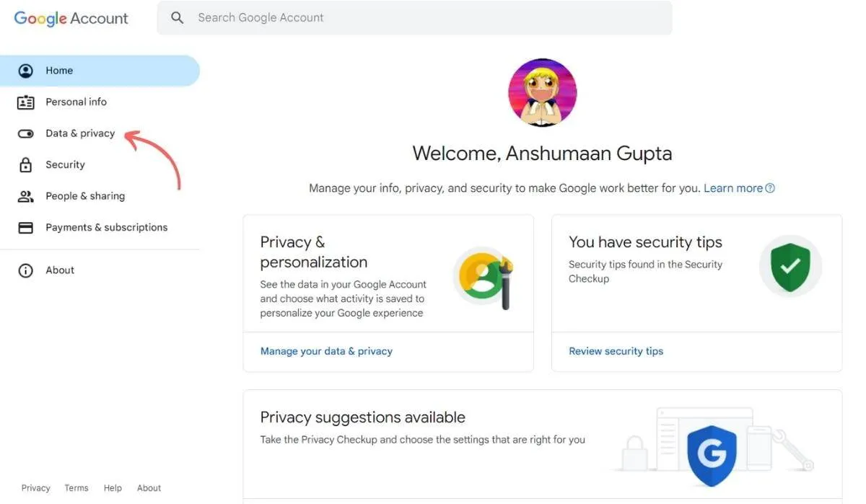Open the Learn more help tooltip icon
Viewport: 866px width, 504px height.
point(770,187)
